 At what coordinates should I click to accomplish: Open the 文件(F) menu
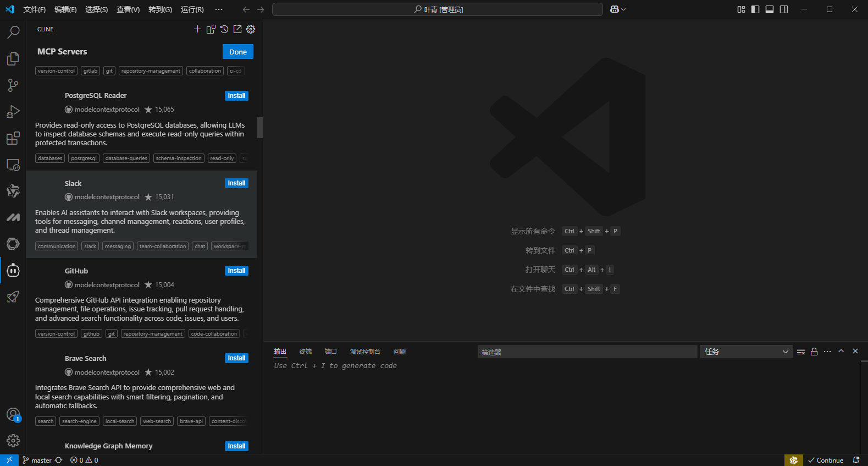(35, 9)
